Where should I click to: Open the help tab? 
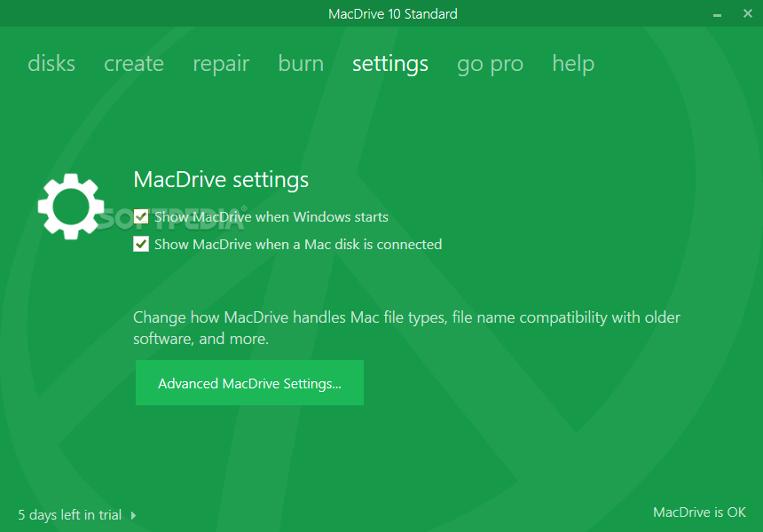[573, 64]
